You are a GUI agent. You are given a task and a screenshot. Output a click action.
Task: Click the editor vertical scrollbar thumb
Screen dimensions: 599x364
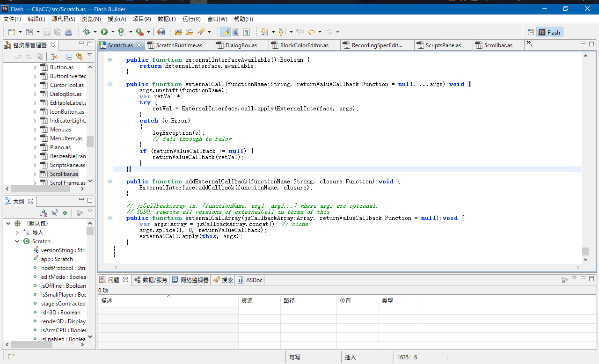(585, 251)
